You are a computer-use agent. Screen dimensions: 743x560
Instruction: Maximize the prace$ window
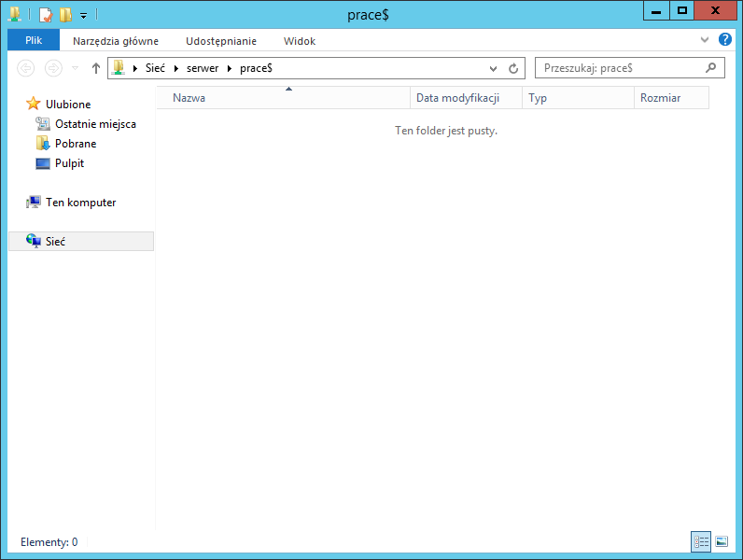[x=682, y=11]
